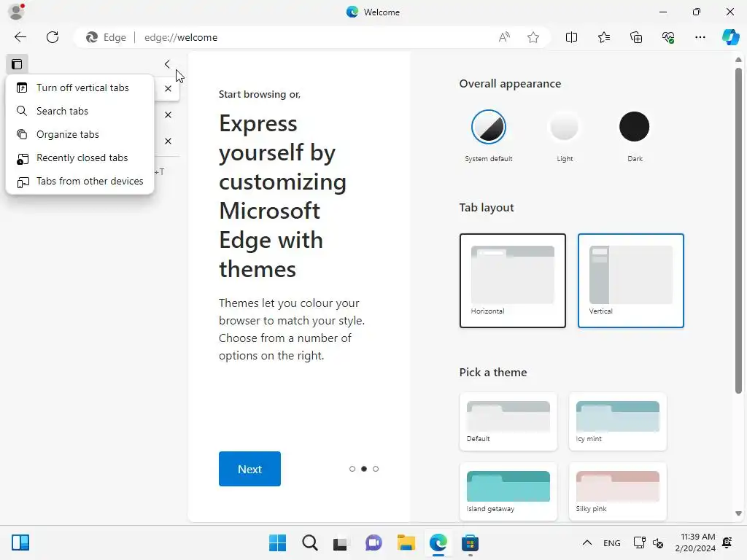
Task: Select the middle page indicator dot
Action: pos(364,469)
